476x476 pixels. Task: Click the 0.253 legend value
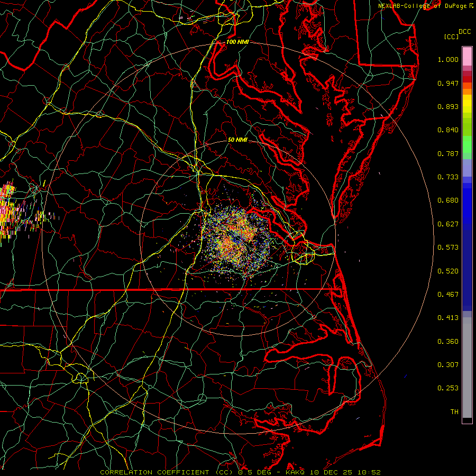tap(448, 388)
